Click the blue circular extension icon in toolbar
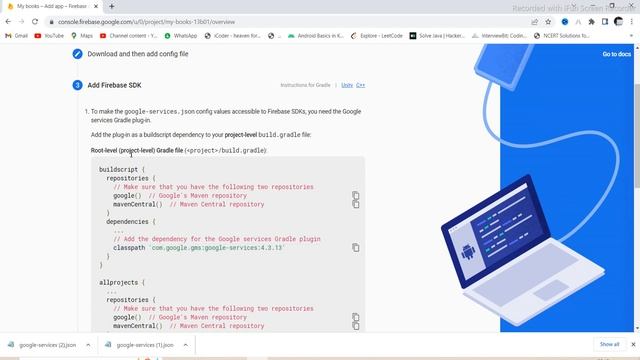Image resolution: width=640 pixels, height=360 pixels. [565, 22]
